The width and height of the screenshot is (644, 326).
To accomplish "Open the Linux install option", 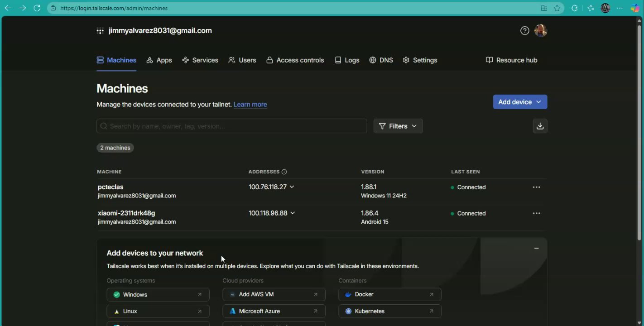I will (x=158, y=311).
